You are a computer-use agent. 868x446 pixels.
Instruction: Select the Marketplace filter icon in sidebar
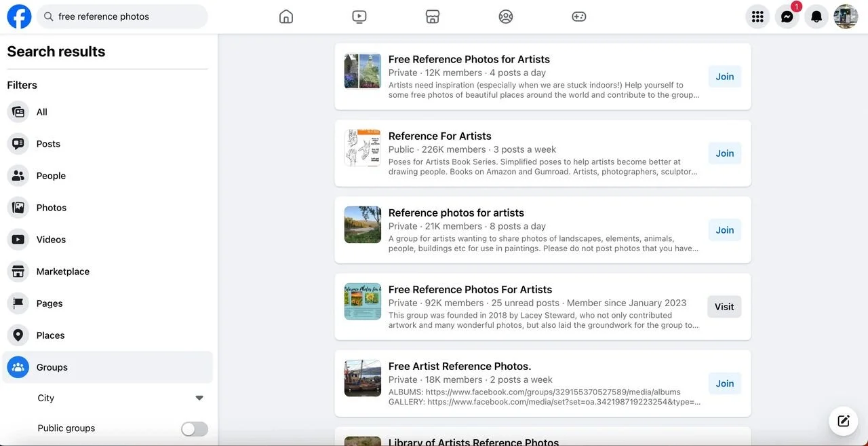(18, 272)
